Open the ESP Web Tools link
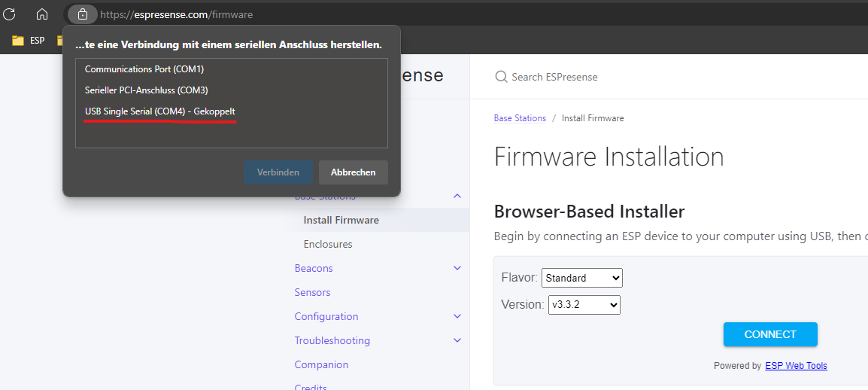868x390 pixels. click(796, 366)
